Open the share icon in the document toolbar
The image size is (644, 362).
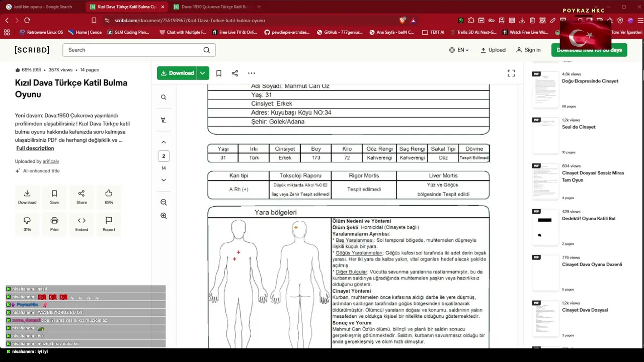coord(235,73)
